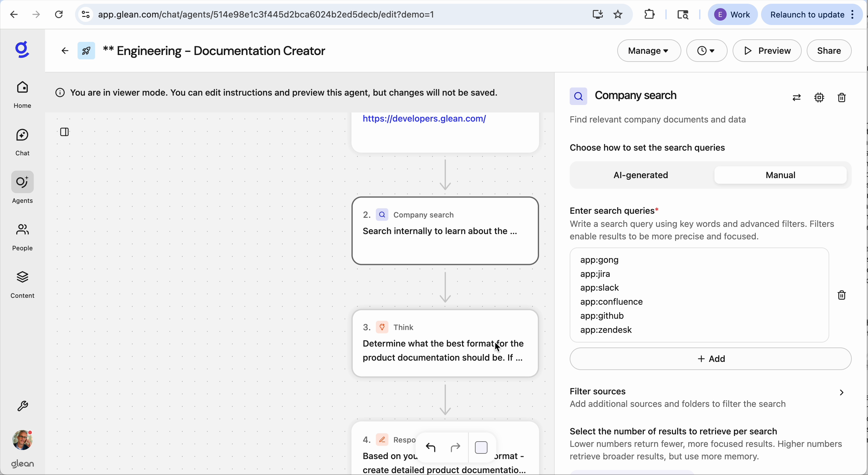This screenshot has width=868, height=475.
Task: Click the browser address bar
Action: [266, 14]
